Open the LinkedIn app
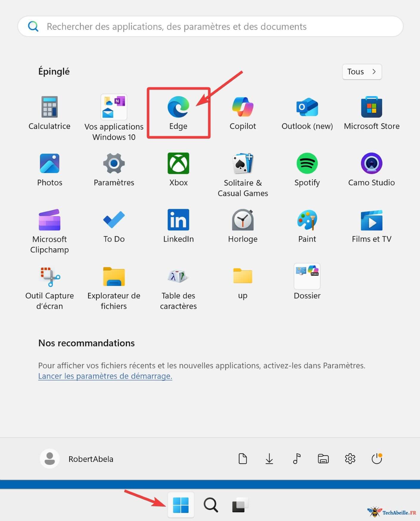Screen dimensions: 420x521 (x=178, y=226)
